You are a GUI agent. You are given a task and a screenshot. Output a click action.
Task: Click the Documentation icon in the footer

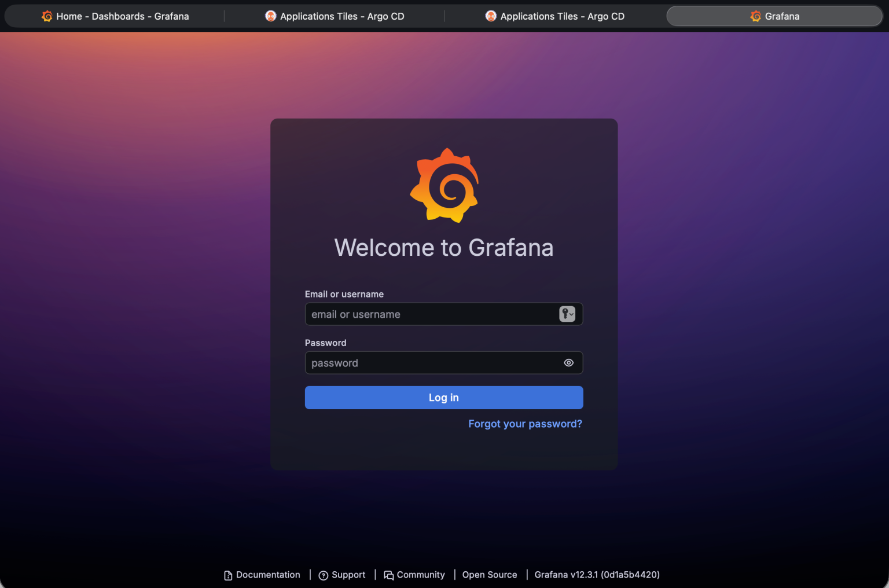point(227,575)
